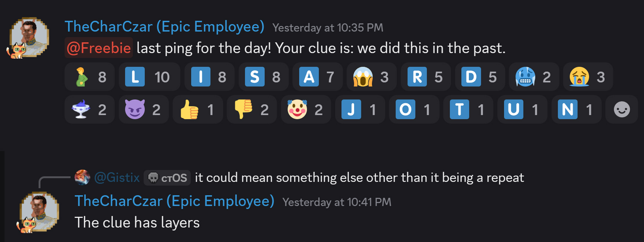Open the avatar beside 'The clue has layers'

coord(39,212)
